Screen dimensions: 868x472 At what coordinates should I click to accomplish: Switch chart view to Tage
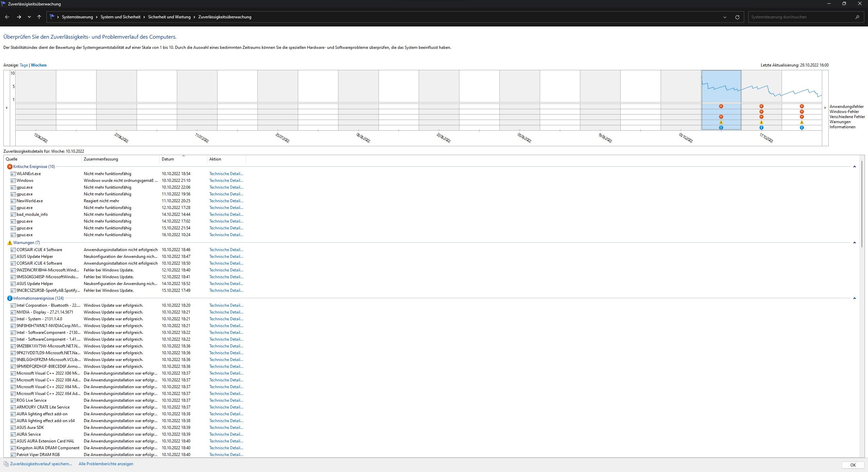[24, 65]
